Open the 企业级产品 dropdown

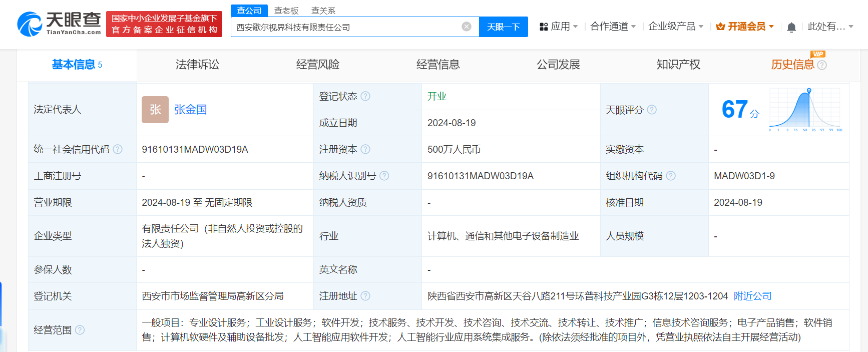[x=675, y=27]
